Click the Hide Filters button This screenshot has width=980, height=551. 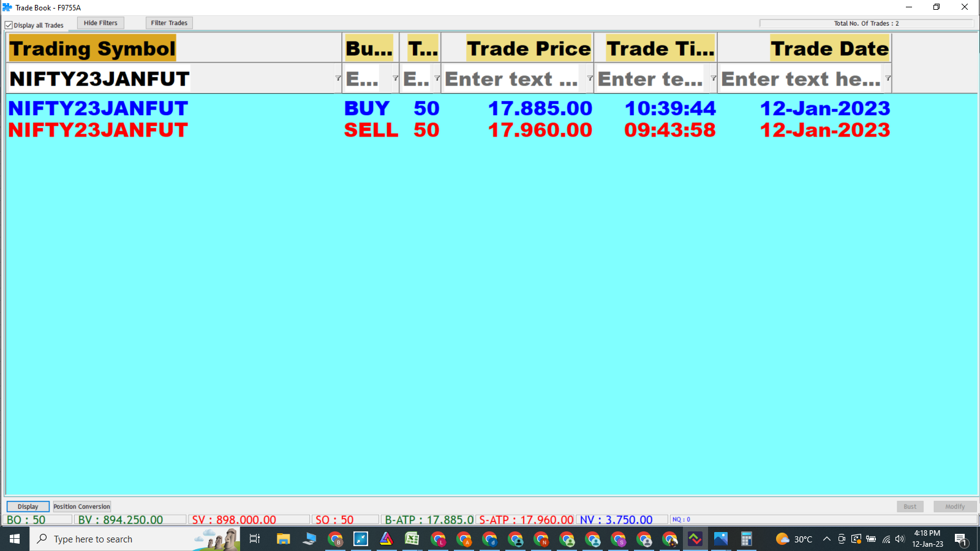pos(100,23)
